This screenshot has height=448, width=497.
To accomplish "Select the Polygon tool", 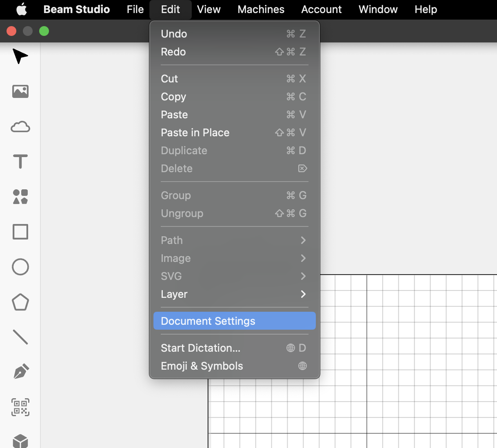I will 20,302.
